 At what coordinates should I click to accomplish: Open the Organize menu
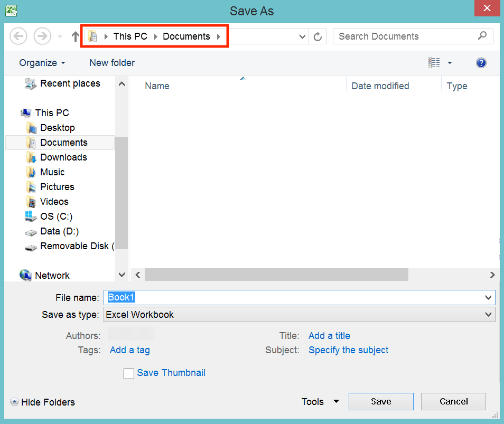pyautogui.click(x=42, y=63)
